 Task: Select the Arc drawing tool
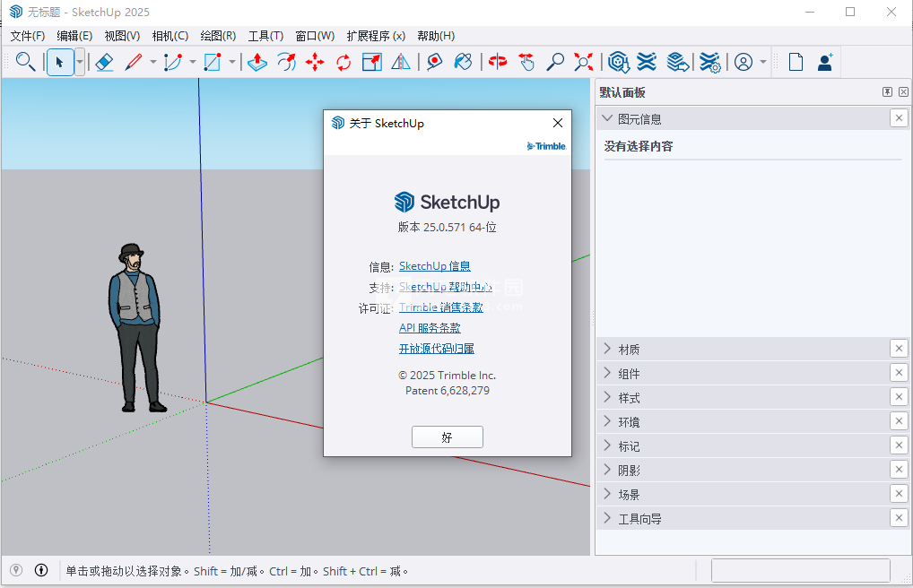(173, 62)
